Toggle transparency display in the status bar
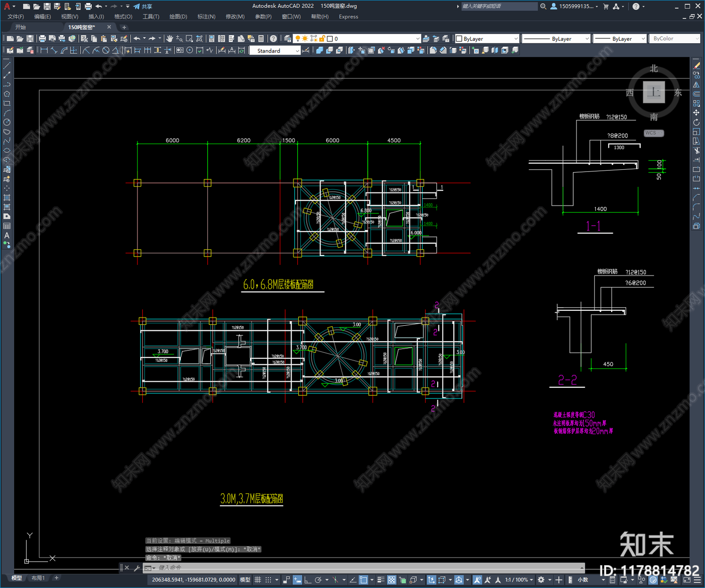Viewport: 705px width, 588px height. pos(391,580)
